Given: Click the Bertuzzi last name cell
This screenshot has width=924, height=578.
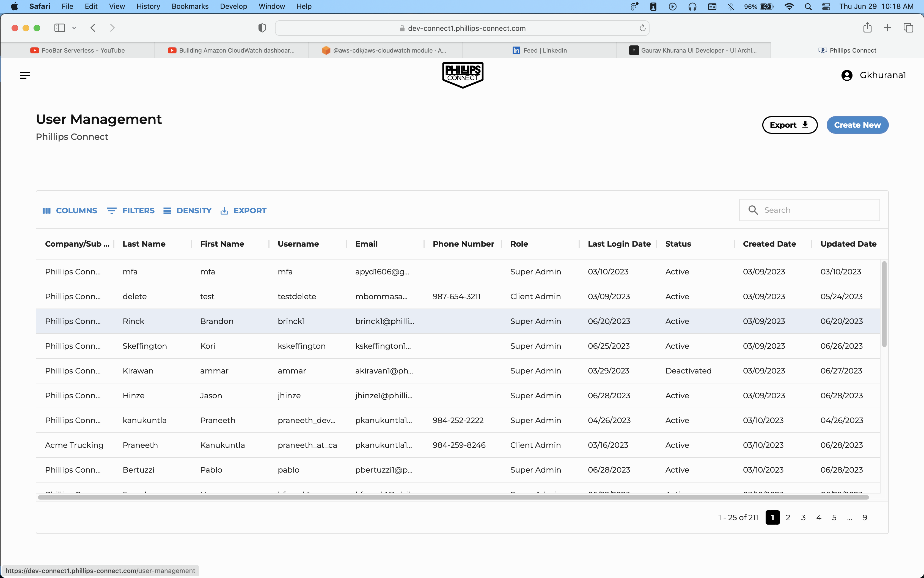Looking at the screenshot, I should [138, 470].
